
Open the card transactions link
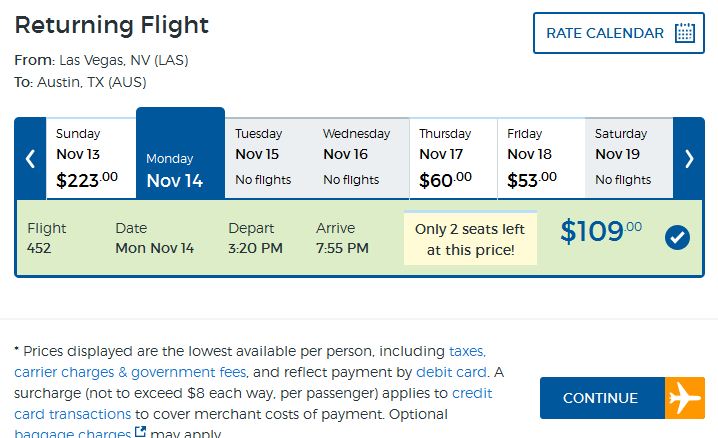point(72,414)
